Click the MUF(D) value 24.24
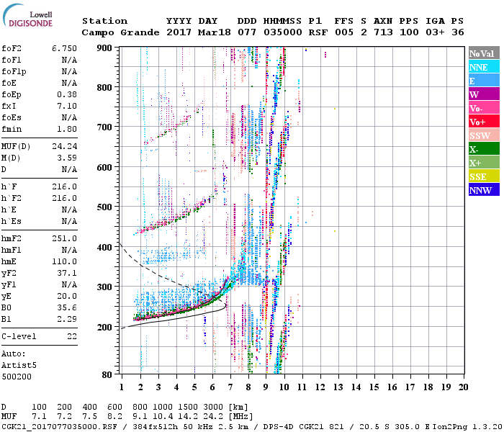This screenshot has width=504, height=432. [64, 145]
